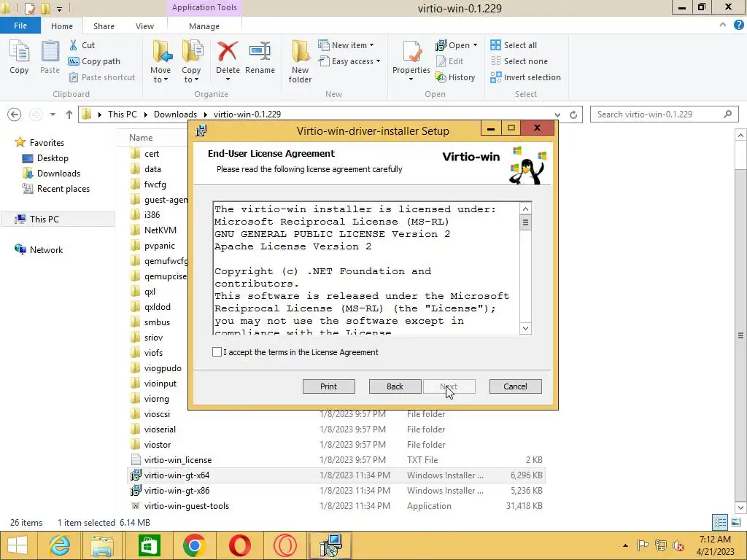The height and width of the screenshot is (560, 747).
Task: Open Google Chrome from taskbar
Action: tap(194, 545)
